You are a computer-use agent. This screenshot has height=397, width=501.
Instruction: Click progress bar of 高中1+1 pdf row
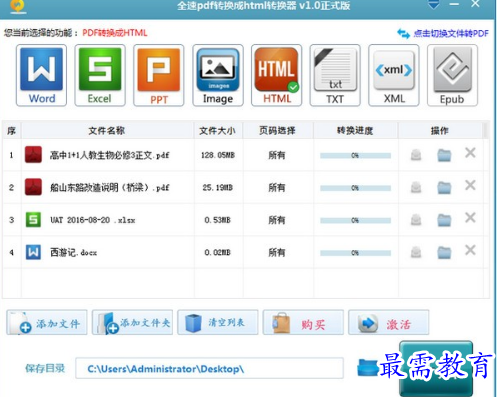(x=355, y=155)
